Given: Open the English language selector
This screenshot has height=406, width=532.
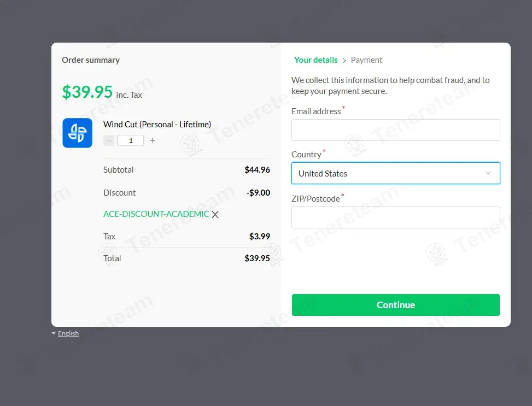Looking at the screenshot, I should point(68,333).
